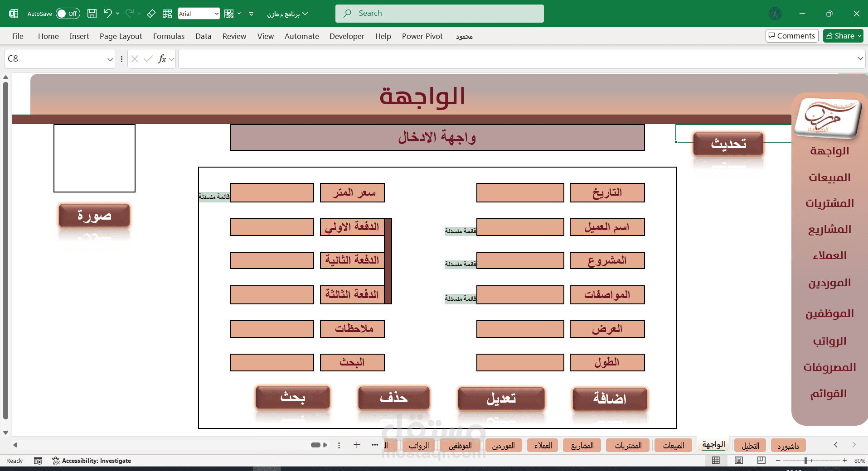The image size is (868, 471).
Task: Click the table form icon in quick access
Action: pos(167,14)
